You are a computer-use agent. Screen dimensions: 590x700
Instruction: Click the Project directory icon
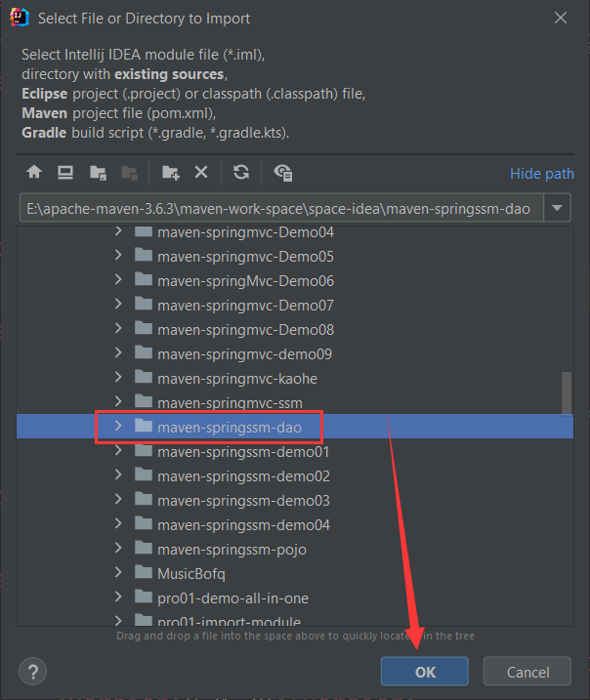pos(98,173)
